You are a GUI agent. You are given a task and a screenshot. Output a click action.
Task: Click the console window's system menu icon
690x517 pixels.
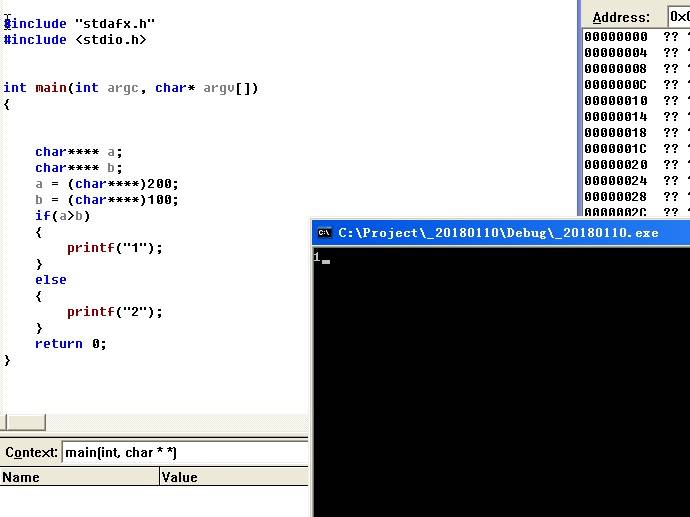(324, 233)
